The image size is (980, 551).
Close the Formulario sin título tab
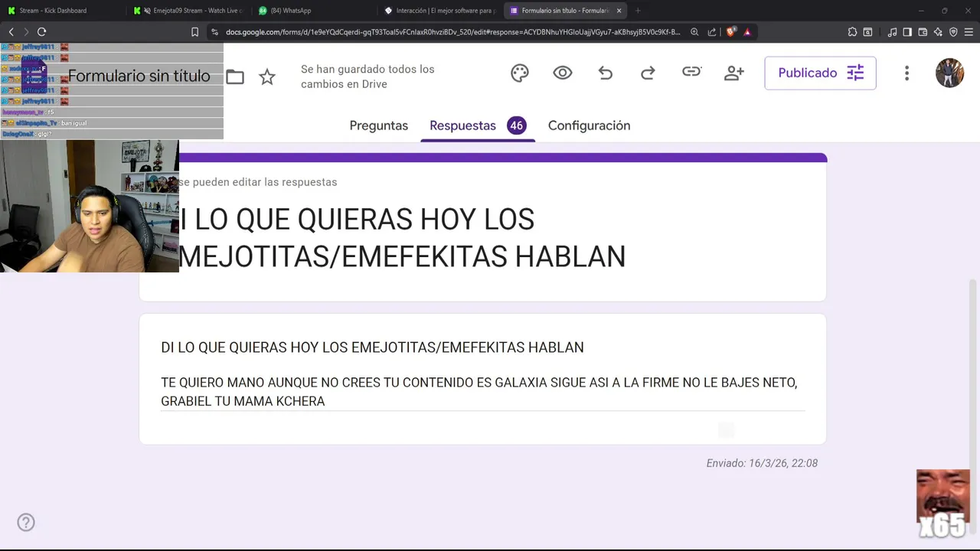pos(619,11)
